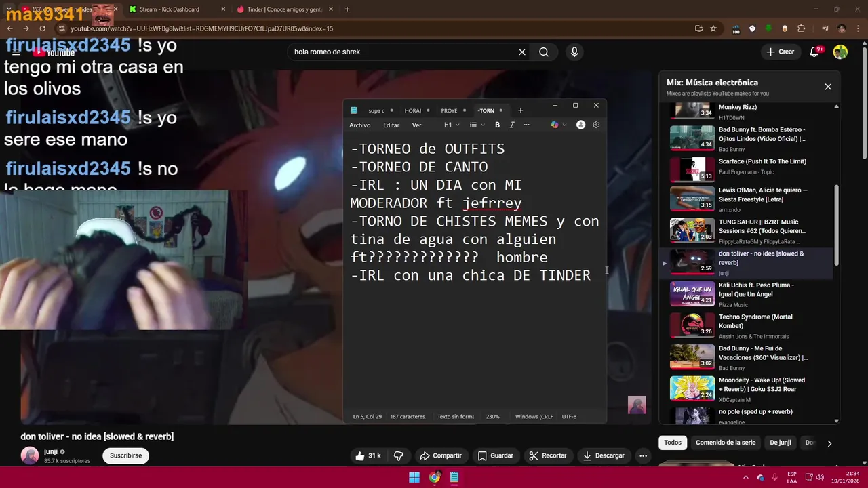Select Contenido de la serie chip
868x488 pixels.
tap(726, 443)
